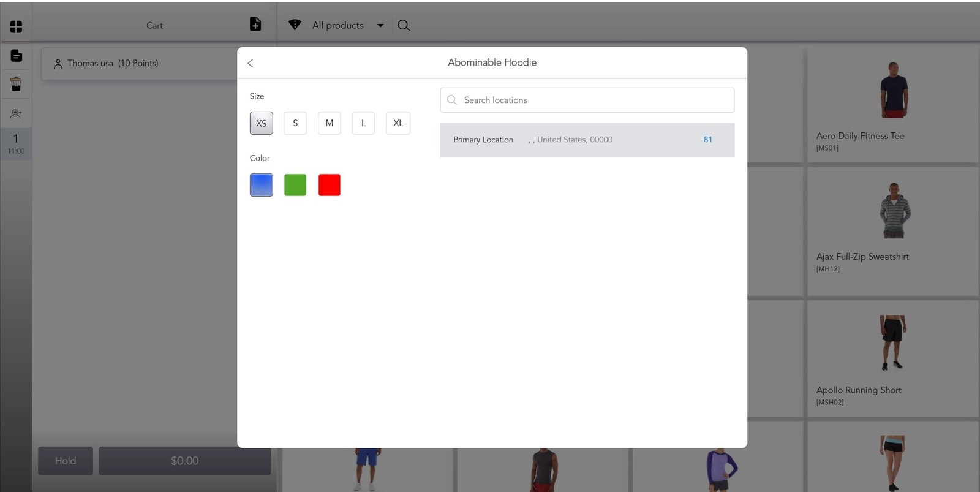The image size is (980, 492).
Task: Open product search magnifier in top bar
Action: (404, 25)
